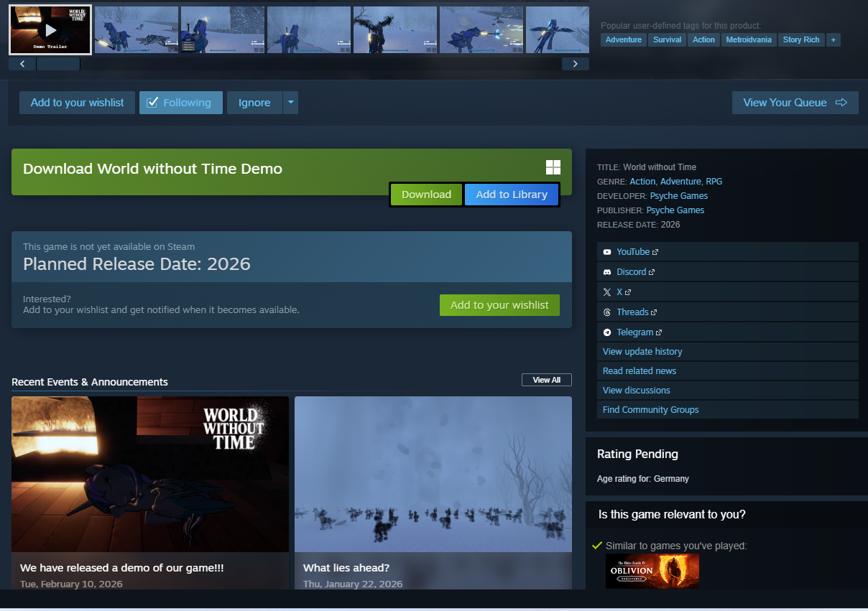Click 'Is this game relevant to you?' heading
Viewport: 868px width, 611px height.
click(x=672, y=515)
